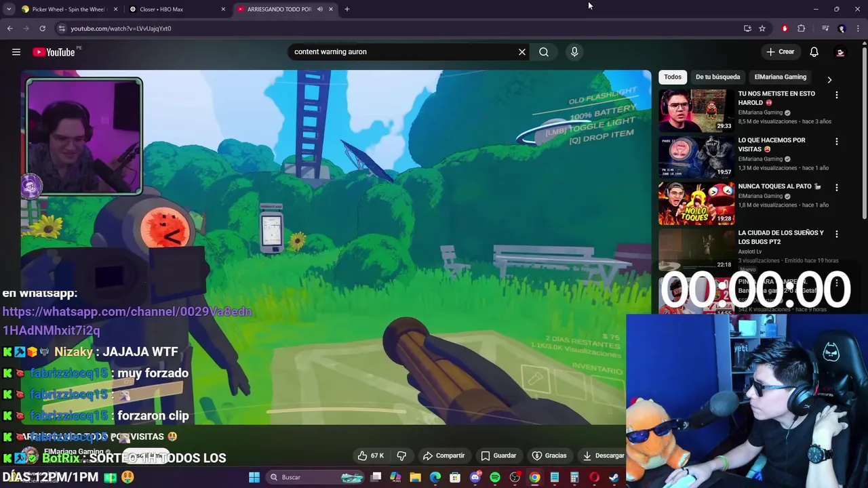868x488 pixels.
Task: Click the red extension icon in toolbar
Action: point(785,28)
